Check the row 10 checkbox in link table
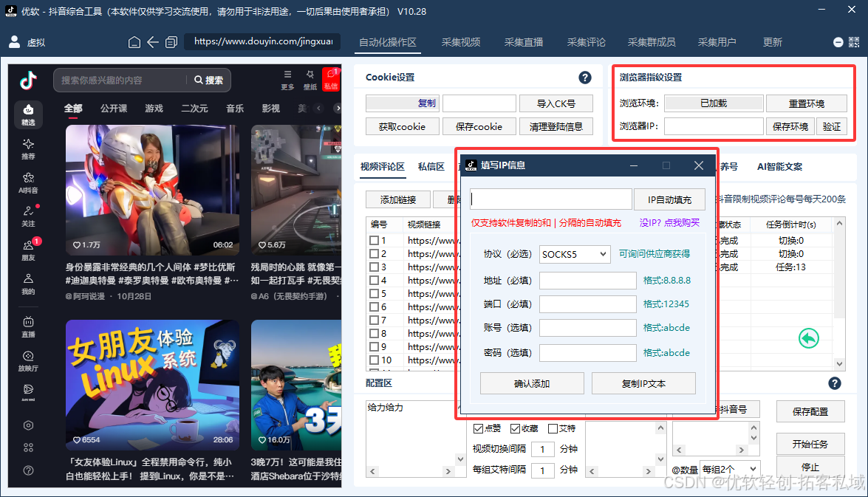868x497 pixels. [375, 360]
